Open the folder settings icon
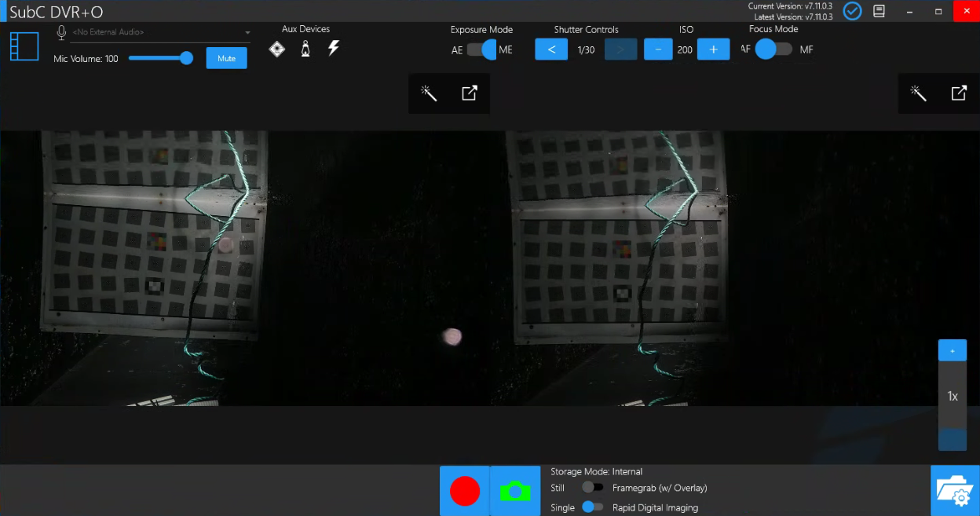The height and width of the screenshot is (516, 980). coord(955,491)
